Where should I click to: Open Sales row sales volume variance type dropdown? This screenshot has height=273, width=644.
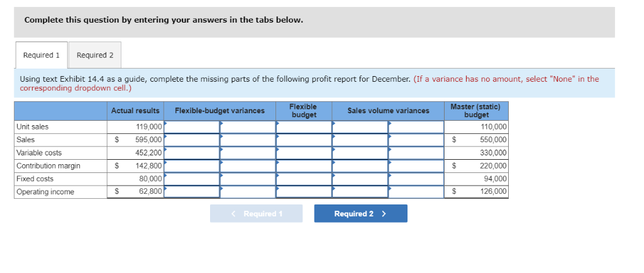point(416,140)
